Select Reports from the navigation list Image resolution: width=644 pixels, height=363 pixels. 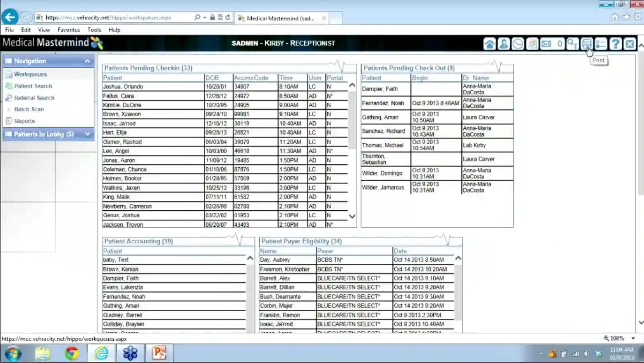pos(24,121)
